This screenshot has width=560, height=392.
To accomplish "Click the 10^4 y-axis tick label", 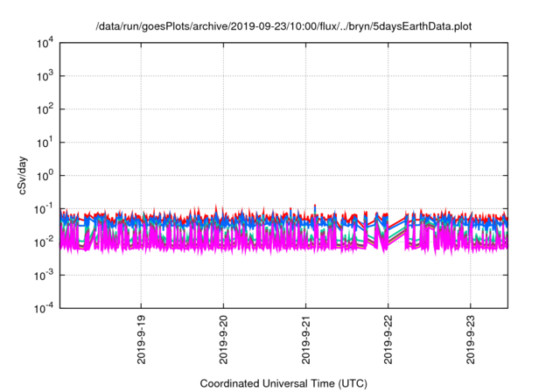I will (45, 43).
